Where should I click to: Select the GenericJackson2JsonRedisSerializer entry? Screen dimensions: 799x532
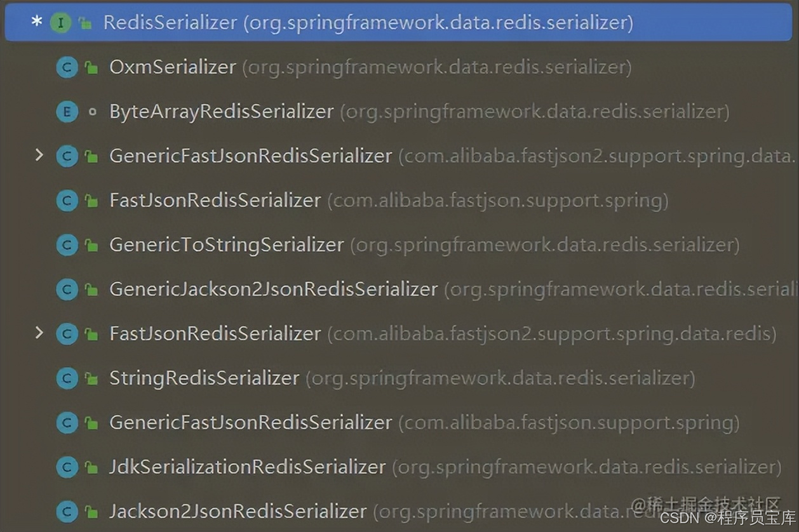[x=273, y=289]
